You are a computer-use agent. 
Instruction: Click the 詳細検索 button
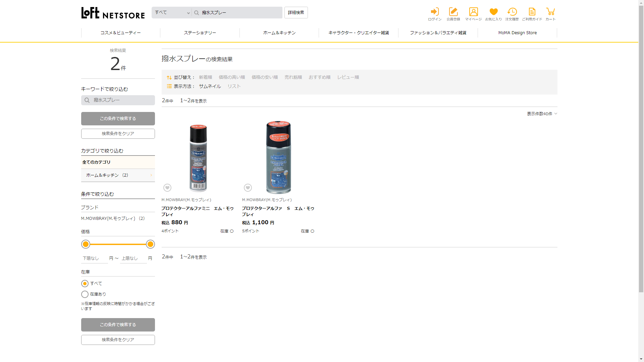coord(296,13)
